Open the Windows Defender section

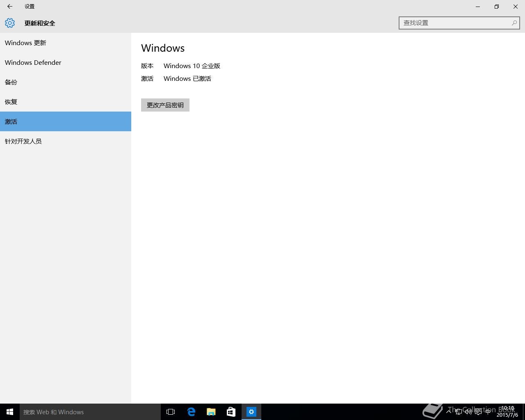[66, 62]
